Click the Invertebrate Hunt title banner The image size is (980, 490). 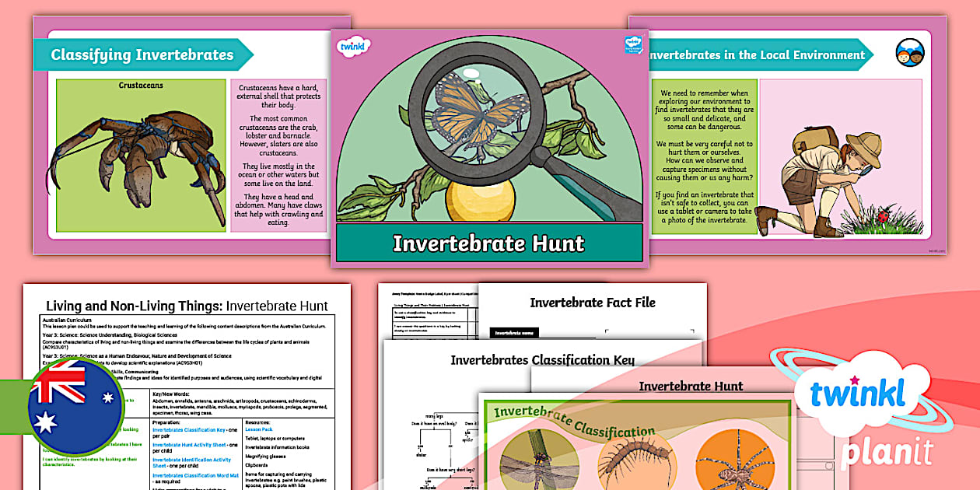[490, 243]
